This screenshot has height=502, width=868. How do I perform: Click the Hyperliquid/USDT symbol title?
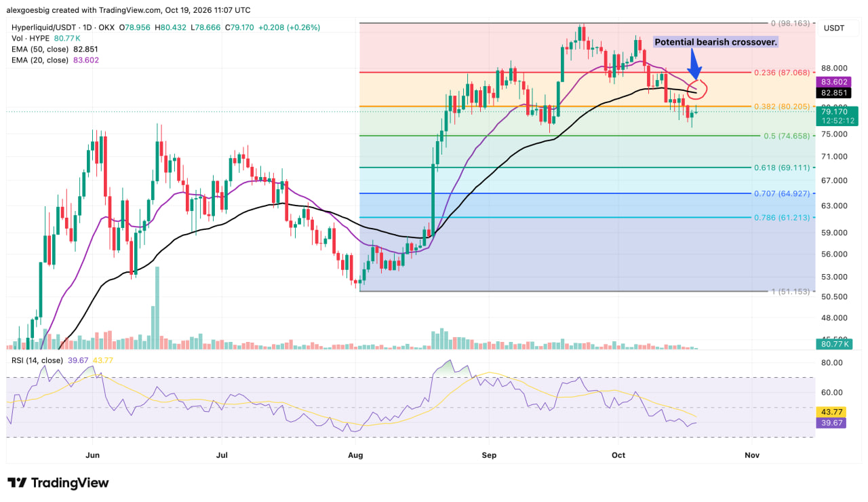coord(42,28)
